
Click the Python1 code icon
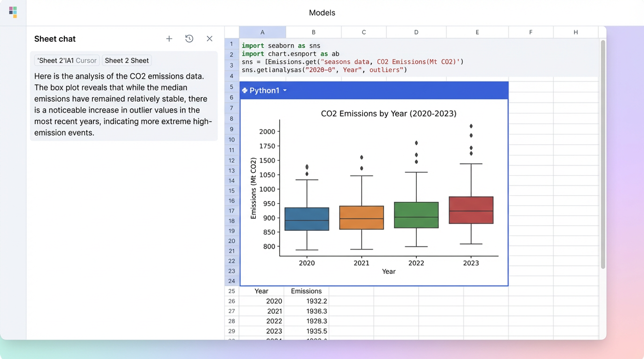pos(245,91)
